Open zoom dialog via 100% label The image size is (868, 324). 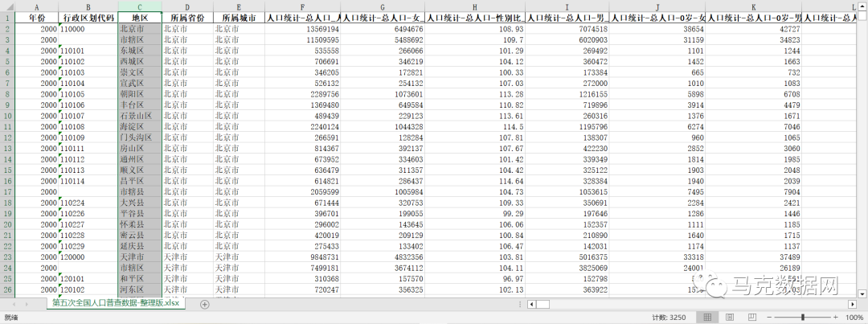(854, 317)
